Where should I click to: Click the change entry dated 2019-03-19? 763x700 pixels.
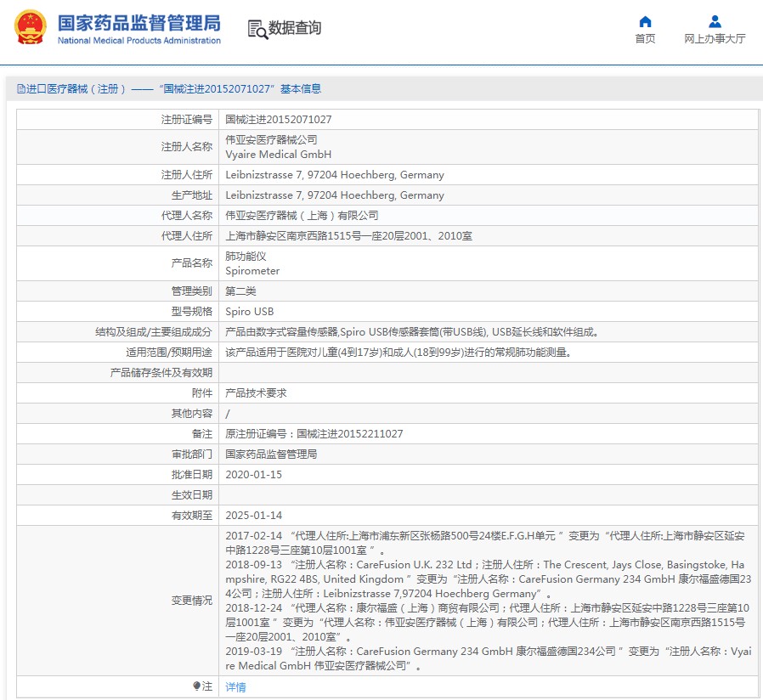coord(488,658)
